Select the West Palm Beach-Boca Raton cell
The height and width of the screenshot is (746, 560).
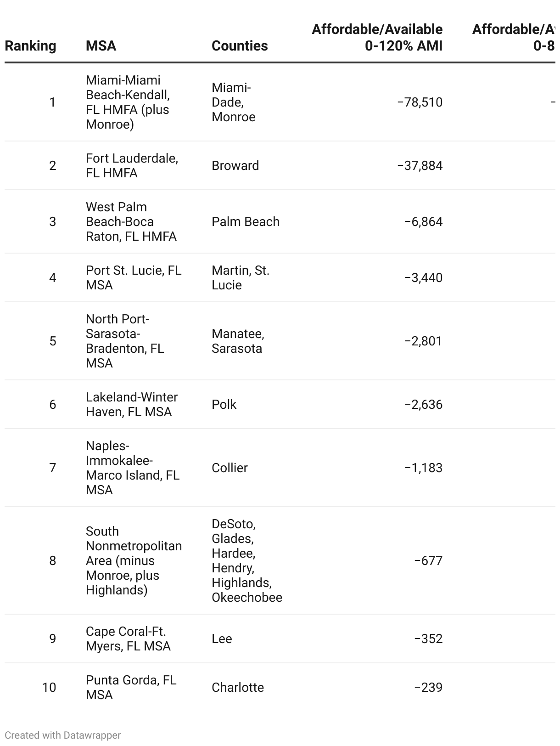(131, 221)
